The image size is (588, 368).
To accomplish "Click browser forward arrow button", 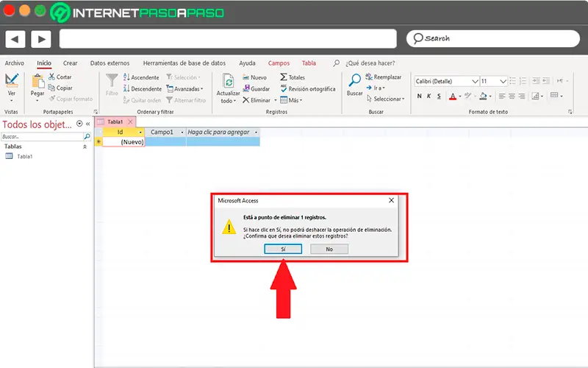I will 41,39.
